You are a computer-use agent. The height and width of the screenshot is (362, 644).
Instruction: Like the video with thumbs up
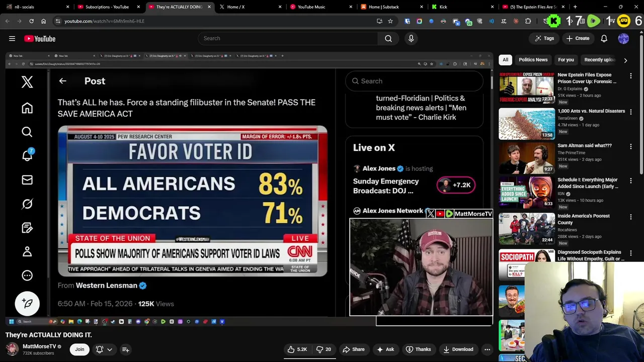click(297, 349)
